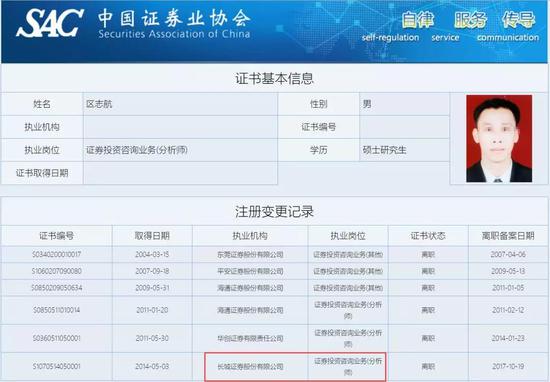The height and width of the screenshot is (382, 550).
Task: Click the 取得日期 column header
Action: [152, 236]
